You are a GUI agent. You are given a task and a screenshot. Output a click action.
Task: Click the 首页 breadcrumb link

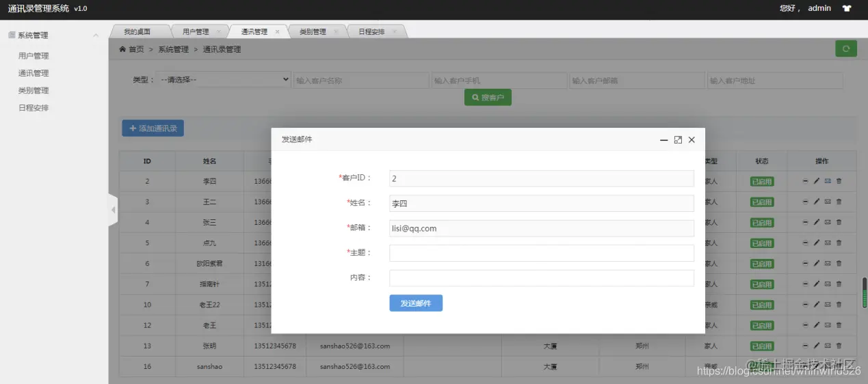click(136, 49)
